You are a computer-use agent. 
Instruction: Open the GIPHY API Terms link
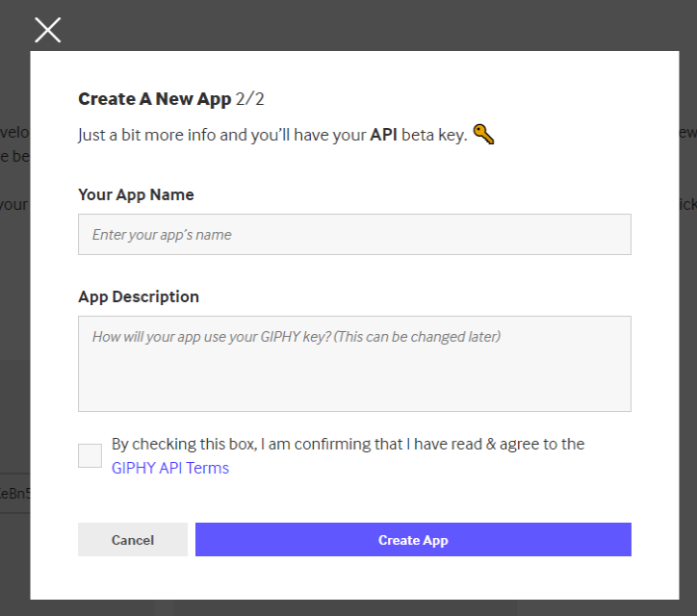pyautogui.click(x=170, y=469)
